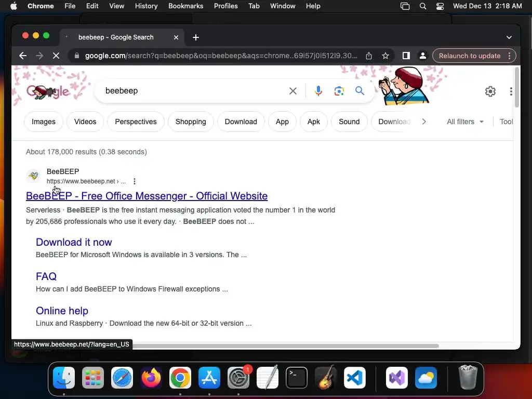Screen dimensions: 532x399
Task: Click the blue magnifier search button
Action: click(x=360, y=91)
